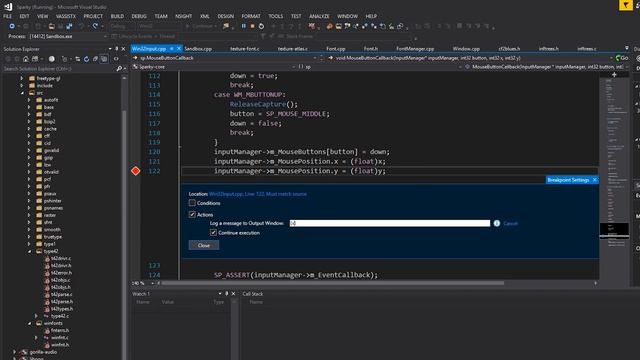Open the document tab overflow dropdown
The height and width of the screenshot is (360, 640).
tap(627, 49)
